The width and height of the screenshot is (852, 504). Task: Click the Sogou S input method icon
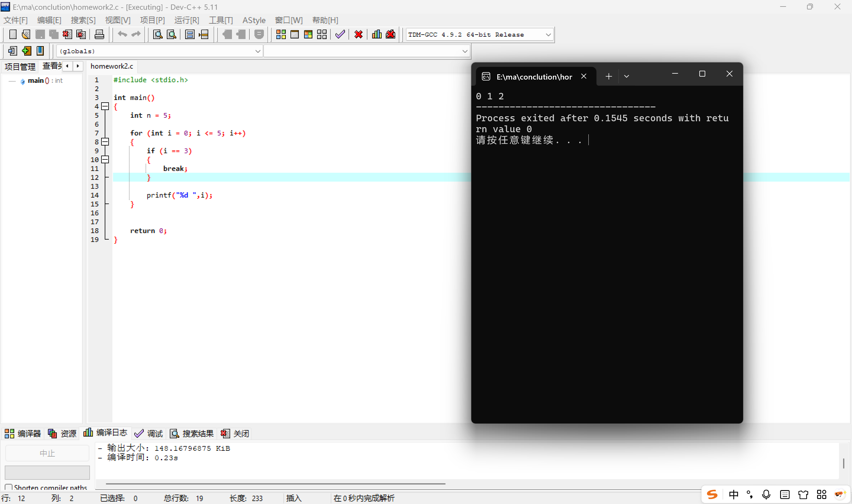[x=712, y=495]
